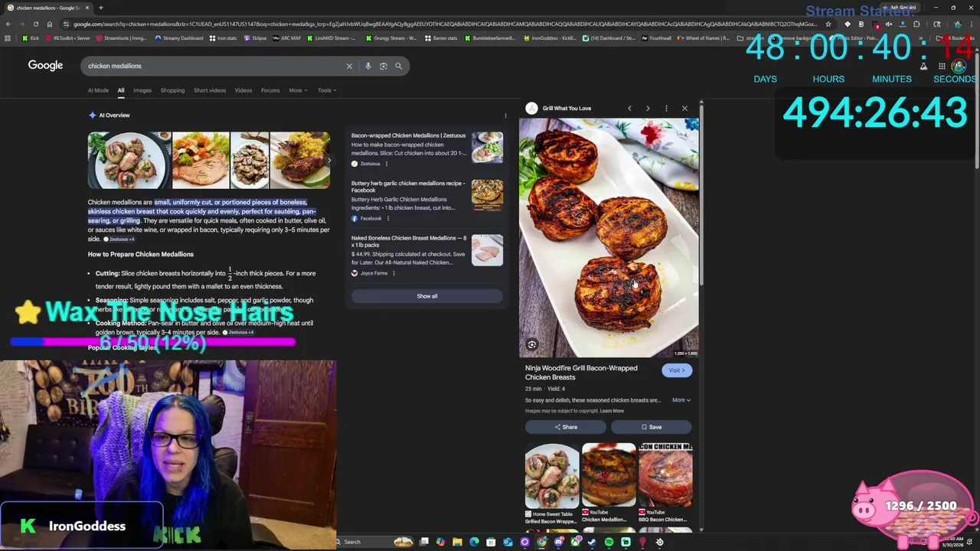The image size is (980, 551).
Task: Expand the Tools dropdown
Action: 327,90
